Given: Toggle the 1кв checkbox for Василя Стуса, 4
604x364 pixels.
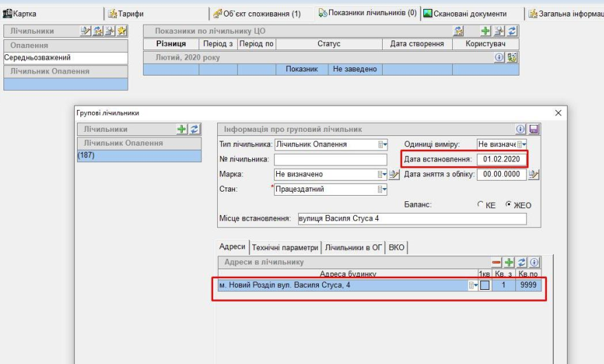Looking at the screenshot, I should 484,286.
